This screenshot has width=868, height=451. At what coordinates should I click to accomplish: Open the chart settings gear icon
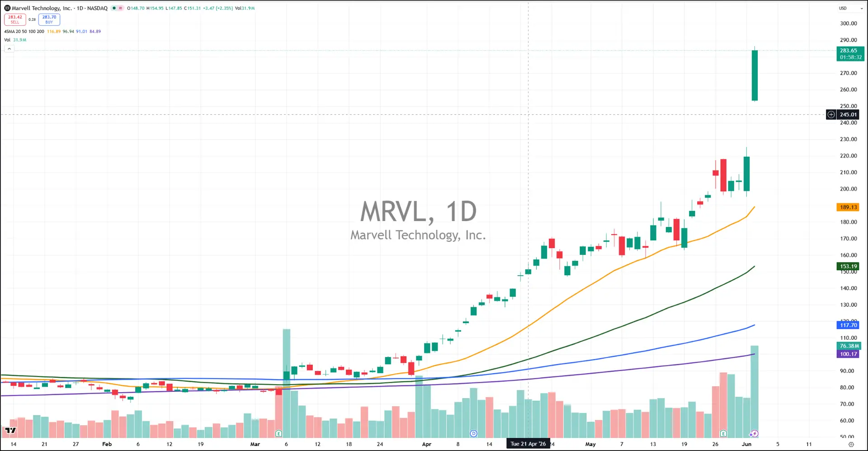coord(851,444)
